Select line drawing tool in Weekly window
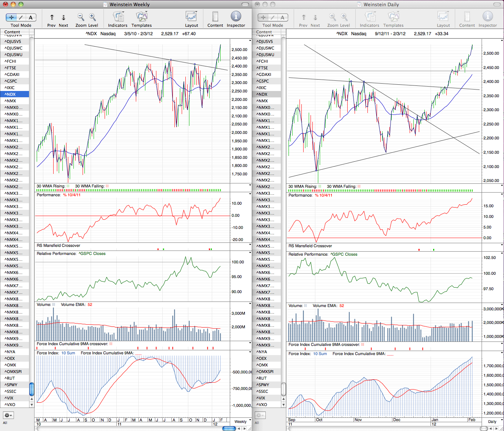This screenshot has width=504, height=431. point(21,17)
